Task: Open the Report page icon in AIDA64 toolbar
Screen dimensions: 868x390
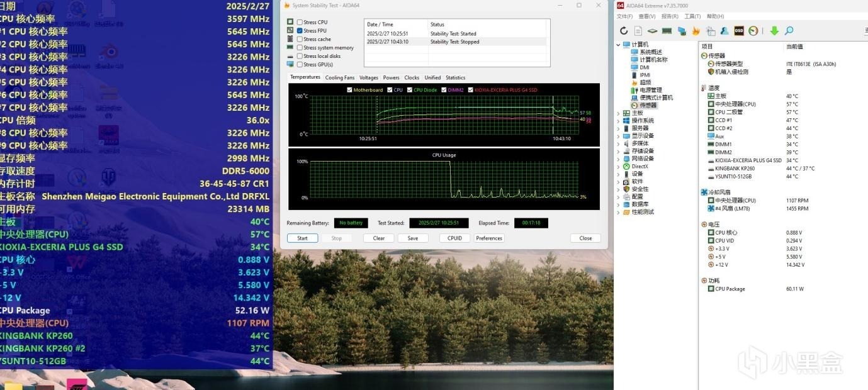Action: coord(638,31)
